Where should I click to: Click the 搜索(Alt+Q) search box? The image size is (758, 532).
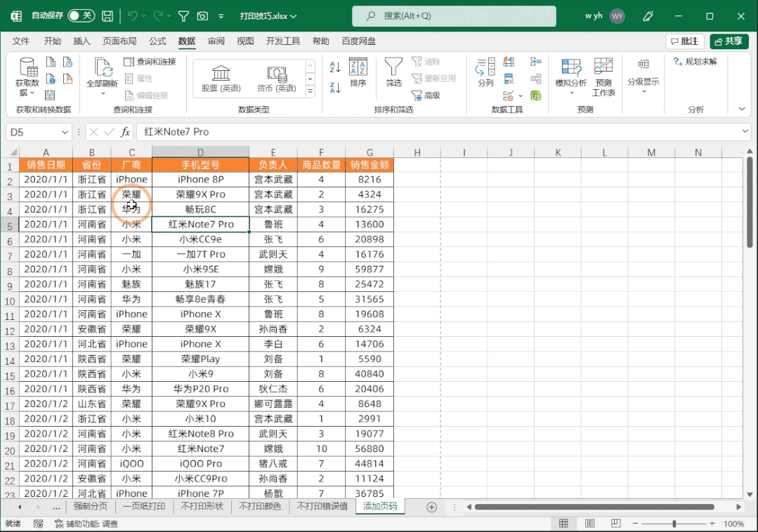pyautogui.click(x=454, y=16)
